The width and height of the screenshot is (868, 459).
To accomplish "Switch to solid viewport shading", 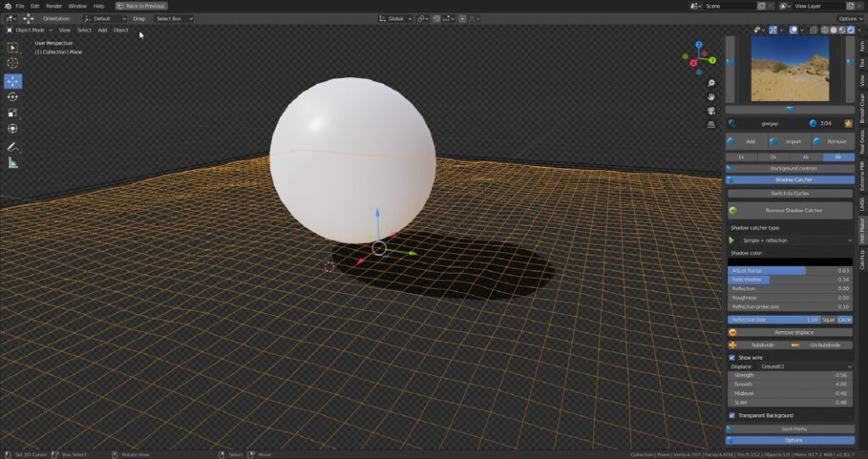I will tap(834, 30).
